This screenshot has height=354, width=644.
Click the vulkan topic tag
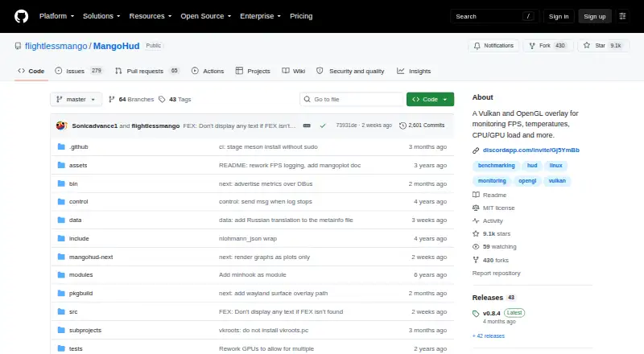[x=557, y=181]
